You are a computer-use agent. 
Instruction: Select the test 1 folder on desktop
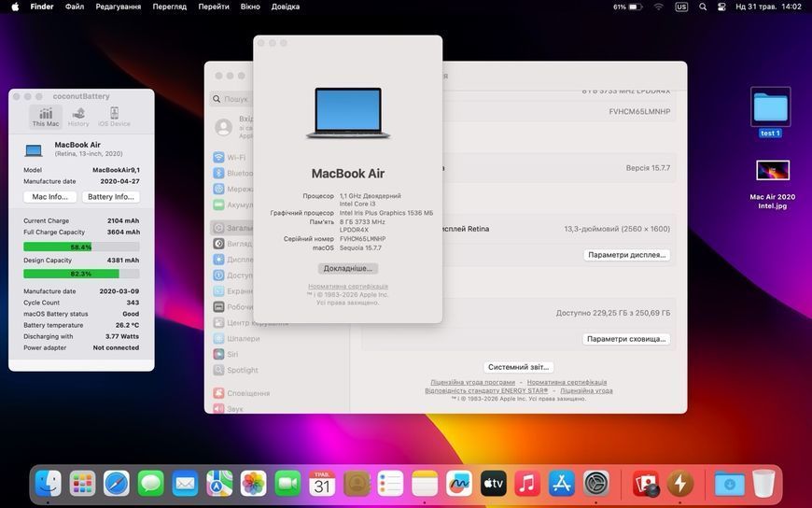[770, 112]
